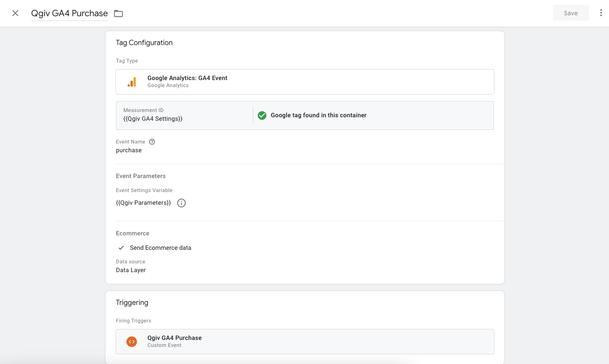Click the Data Layer data source value

tap(131, 270)
